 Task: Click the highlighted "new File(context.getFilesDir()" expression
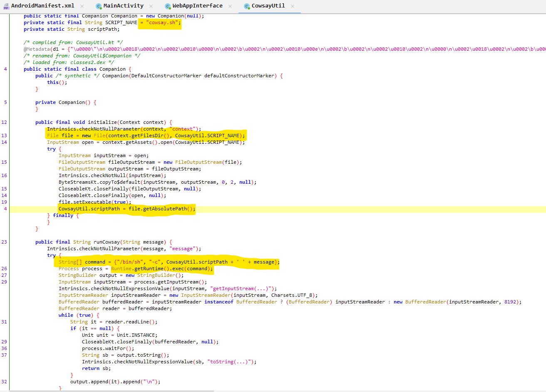click(127, 136)
